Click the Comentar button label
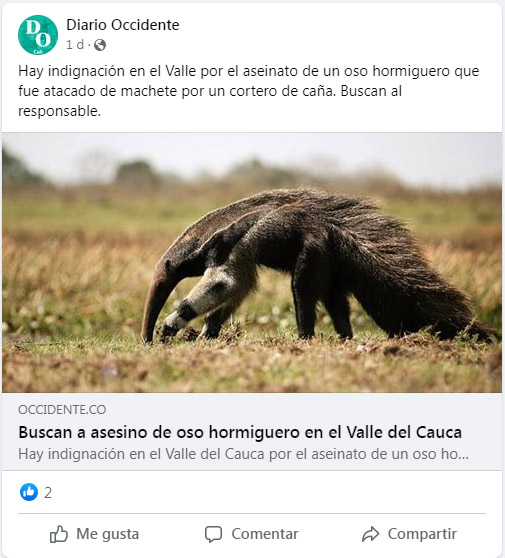 pos(265,534)
